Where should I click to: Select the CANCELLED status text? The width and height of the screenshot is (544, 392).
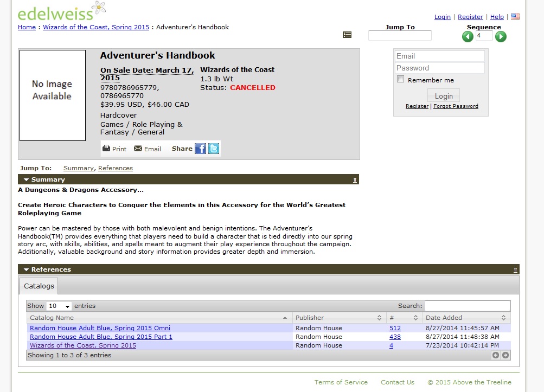[x=253, y=88]
